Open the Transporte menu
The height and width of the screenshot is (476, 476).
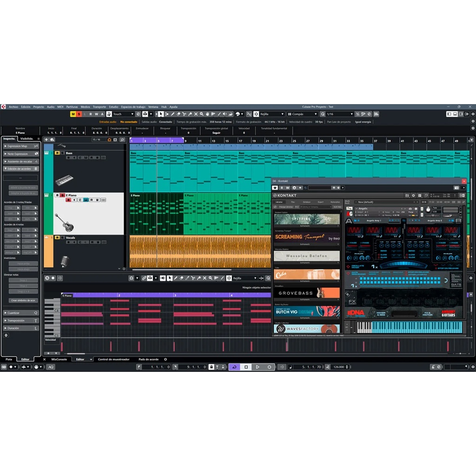click(99, 107)
